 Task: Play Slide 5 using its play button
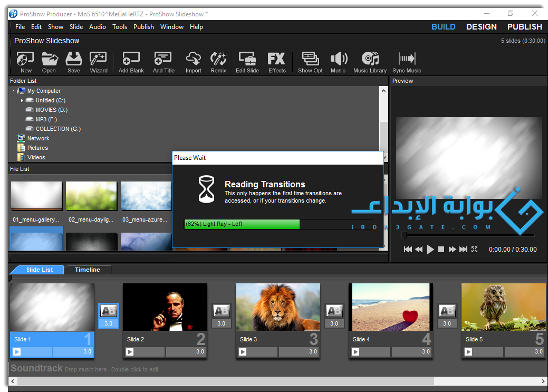468,352
